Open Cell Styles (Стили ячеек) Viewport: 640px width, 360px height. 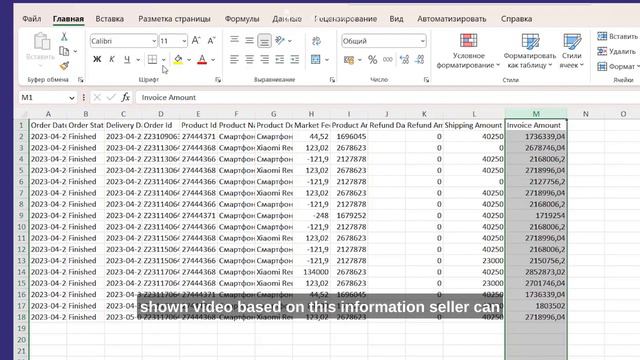point(571,51)
